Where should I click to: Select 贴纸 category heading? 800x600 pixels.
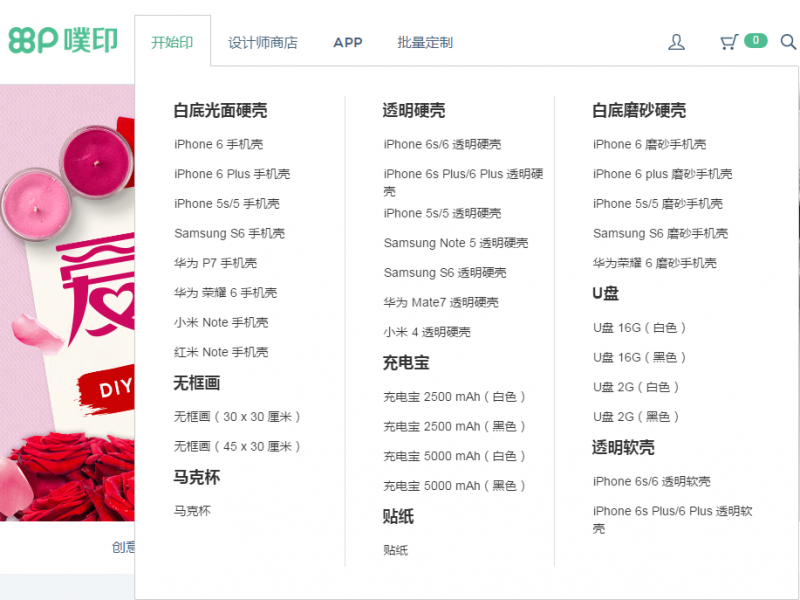coord(398,516)
